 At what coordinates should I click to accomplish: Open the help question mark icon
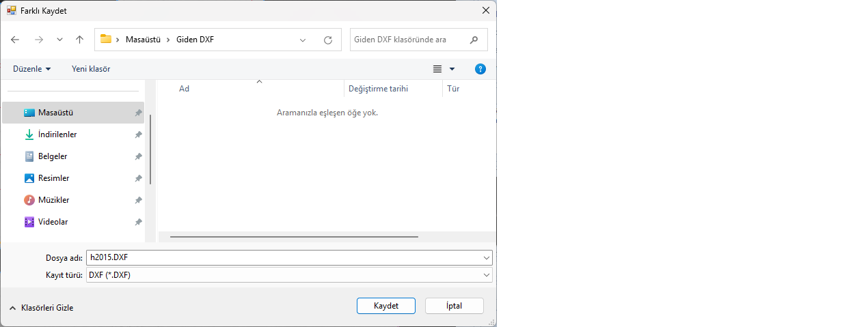pyautogui.click(x=480, y=69)
